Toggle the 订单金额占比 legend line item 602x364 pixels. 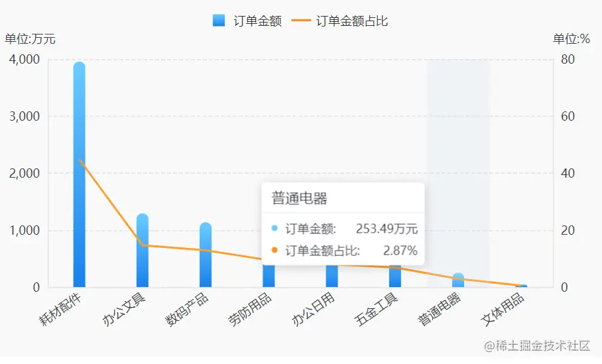click(339, 21)
